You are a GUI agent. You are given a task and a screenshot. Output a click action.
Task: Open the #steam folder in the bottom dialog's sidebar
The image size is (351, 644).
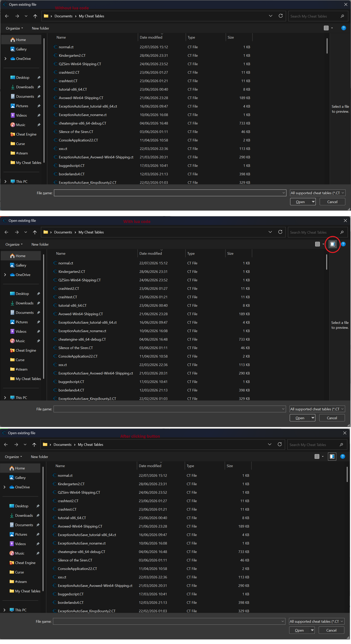pyautogui.click(x=21, y=582)
